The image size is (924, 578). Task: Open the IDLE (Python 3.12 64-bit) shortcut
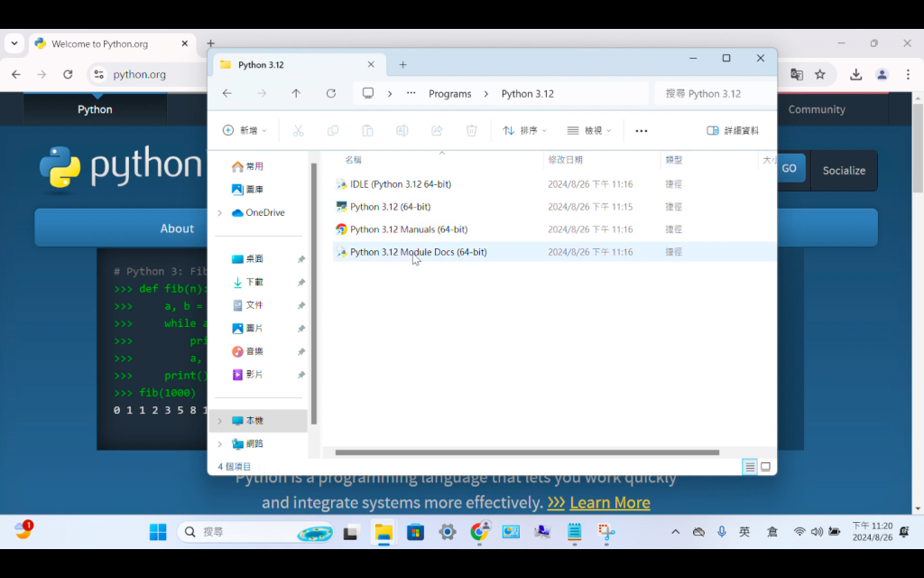pyautogui.click(x=401, y=184)
